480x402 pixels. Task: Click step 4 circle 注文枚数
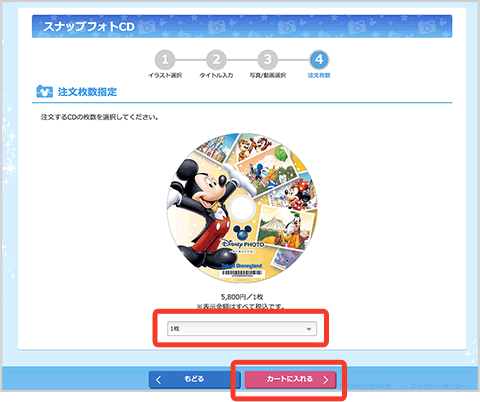[x=319, y=60]
